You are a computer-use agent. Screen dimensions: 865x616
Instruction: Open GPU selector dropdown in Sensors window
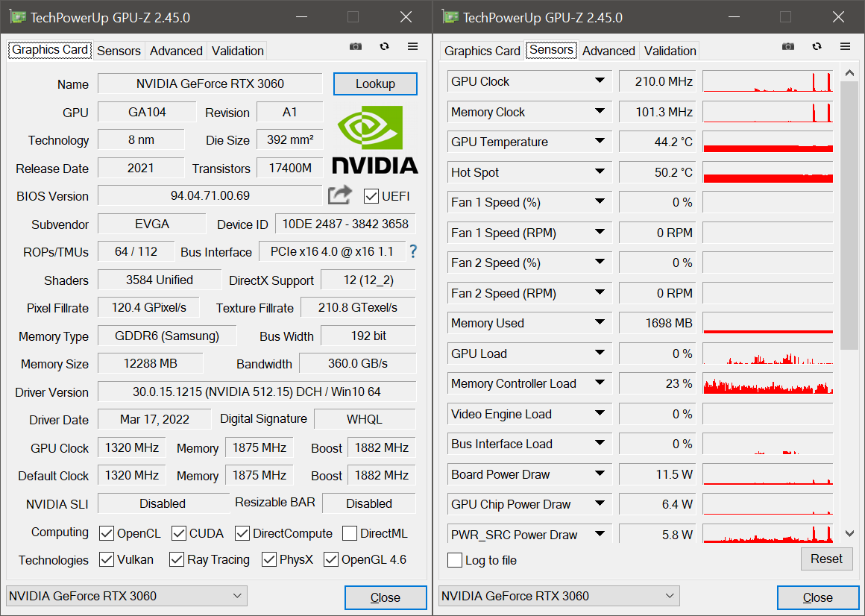point(559,596)
